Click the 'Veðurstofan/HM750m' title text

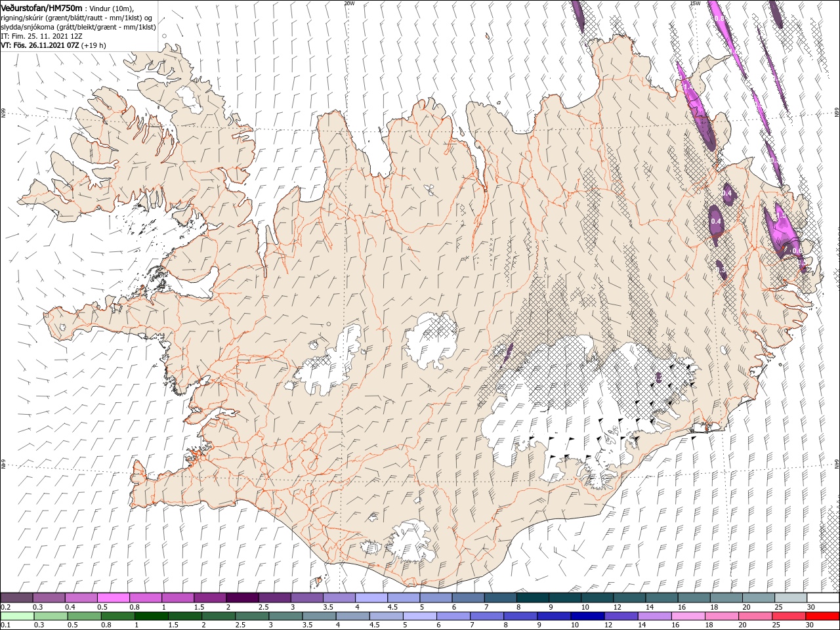[42, 8]
